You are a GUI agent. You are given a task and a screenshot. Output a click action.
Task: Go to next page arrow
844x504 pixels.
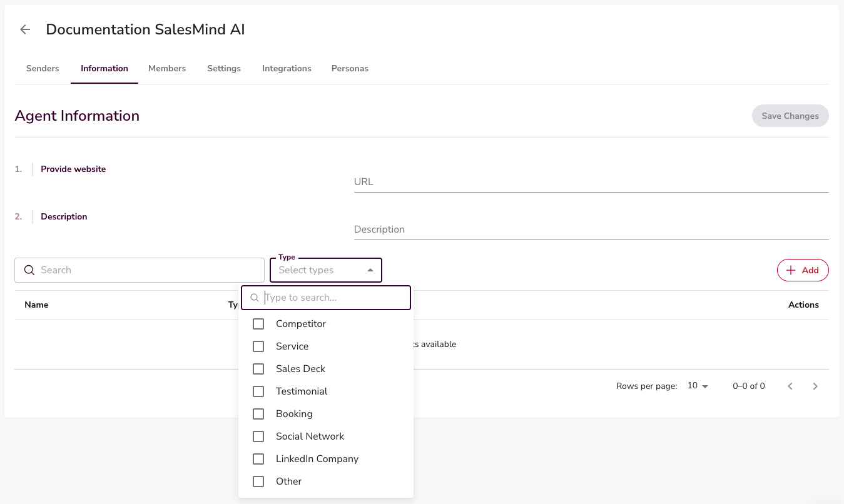[x=815, y=386]
